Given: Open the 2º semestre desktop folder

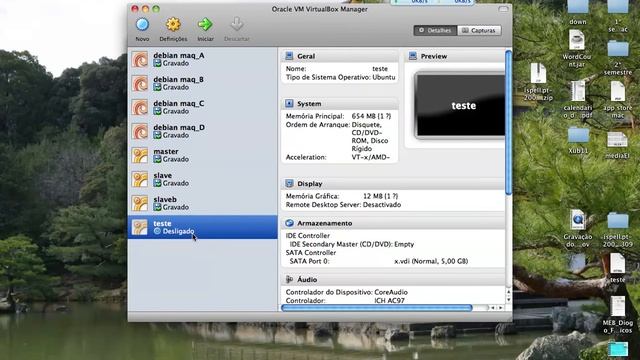Looking at the screenshot, I should tap(618, 58).
